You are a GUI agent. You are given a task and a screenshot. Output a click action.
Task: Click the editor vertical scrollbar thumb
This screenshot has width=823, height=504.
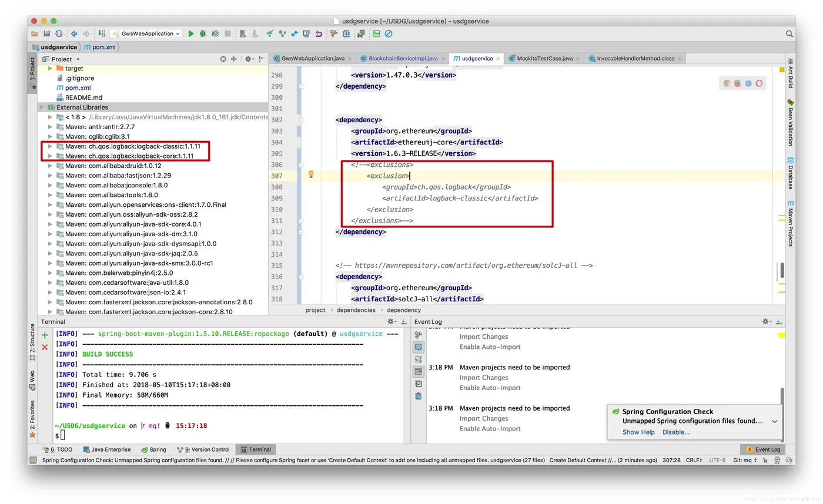(x=782, y=271)
